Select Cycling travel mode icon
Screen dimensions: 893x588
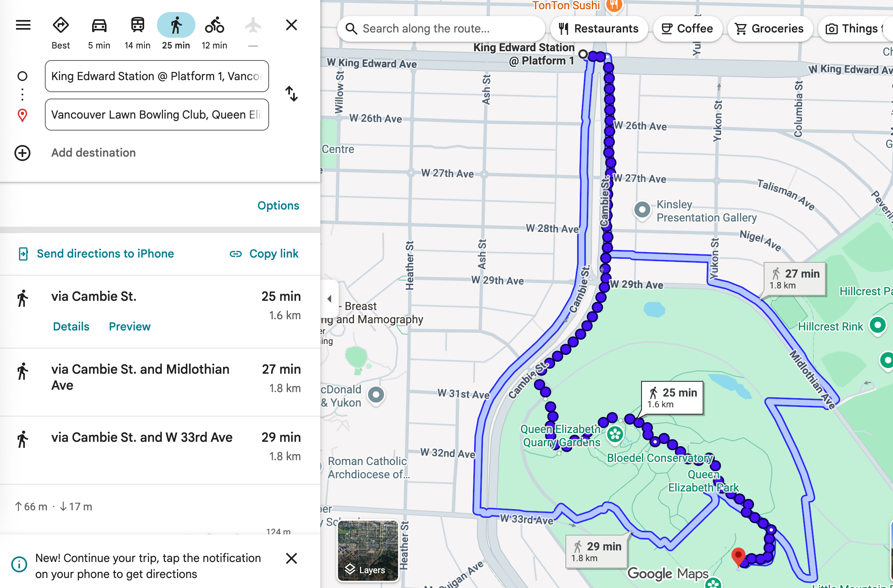click(x=214, y=25)
